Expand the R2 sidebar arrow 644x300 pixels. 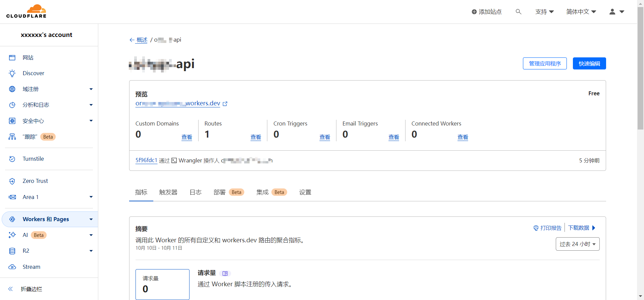coord(91,251)
